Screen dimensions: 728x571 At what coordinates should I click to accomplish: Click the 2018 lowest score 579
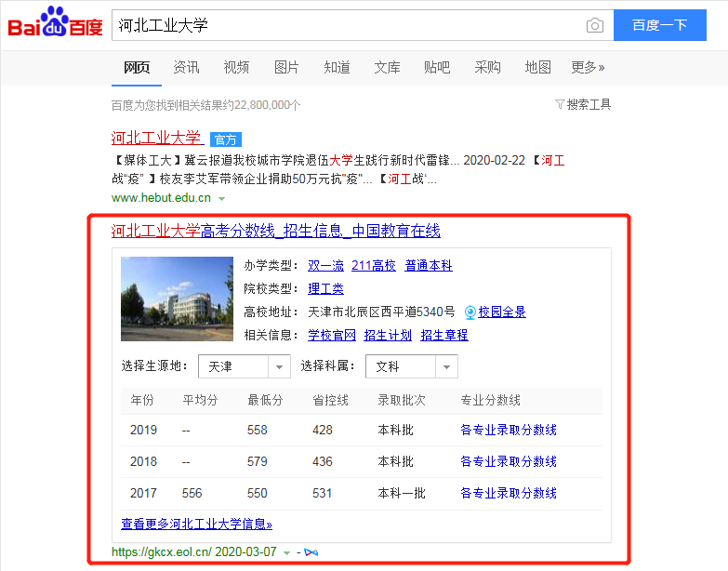258,461
